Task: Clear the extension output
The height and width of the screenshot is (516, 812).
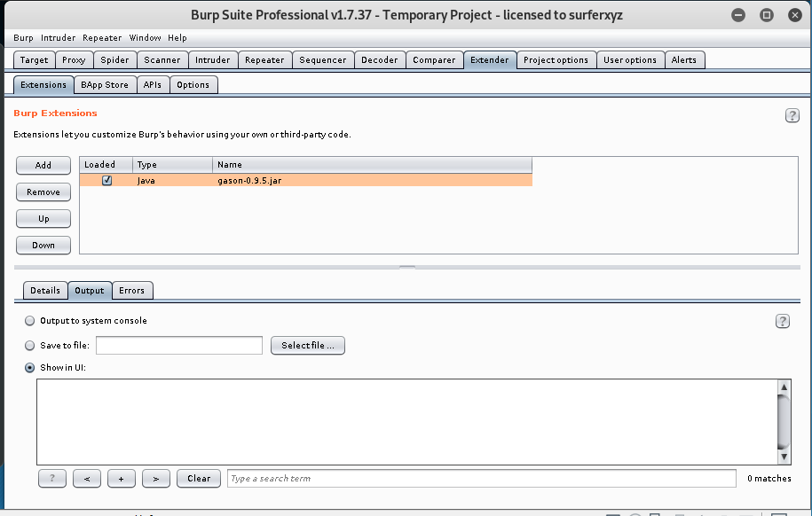Action: coord(199,479)
